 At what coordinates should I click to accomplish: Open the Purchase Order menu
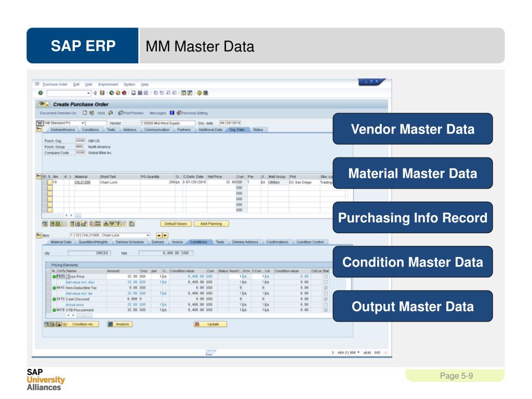[x=55, y=85]
